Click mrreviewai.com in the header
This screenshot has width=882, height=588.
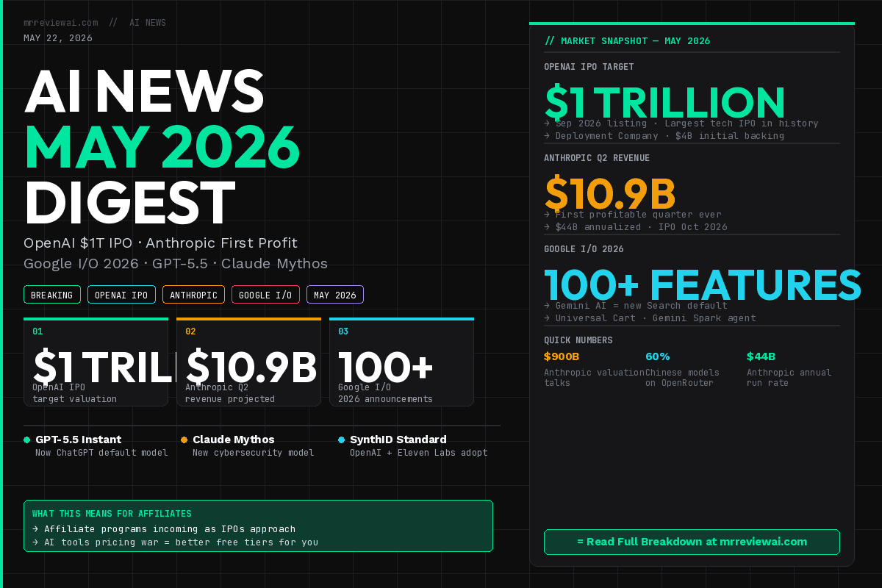coord(61,23)
